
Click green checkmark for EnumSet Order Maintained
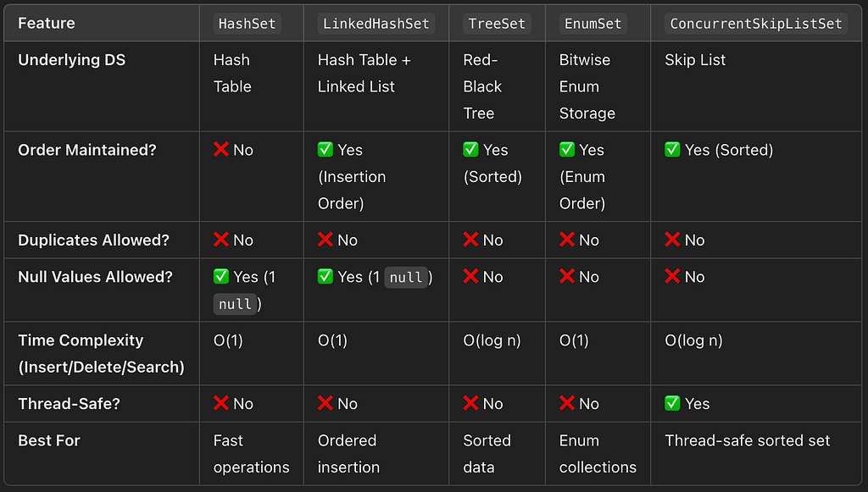(567, 149)
